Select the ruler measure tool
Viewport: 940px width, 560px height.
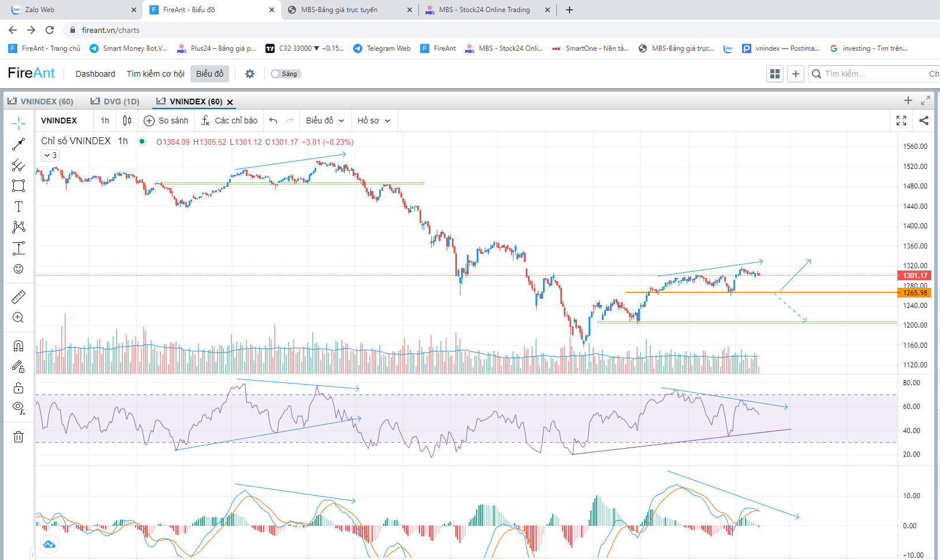[18, 297]
